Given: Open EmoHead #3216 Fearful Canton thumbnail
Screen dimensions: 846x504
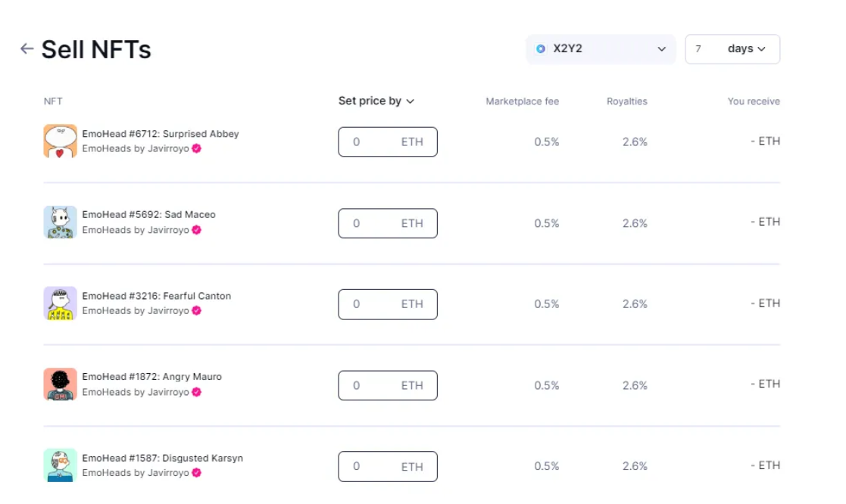Looking at the screenshot, I should (x=60, y=303).
